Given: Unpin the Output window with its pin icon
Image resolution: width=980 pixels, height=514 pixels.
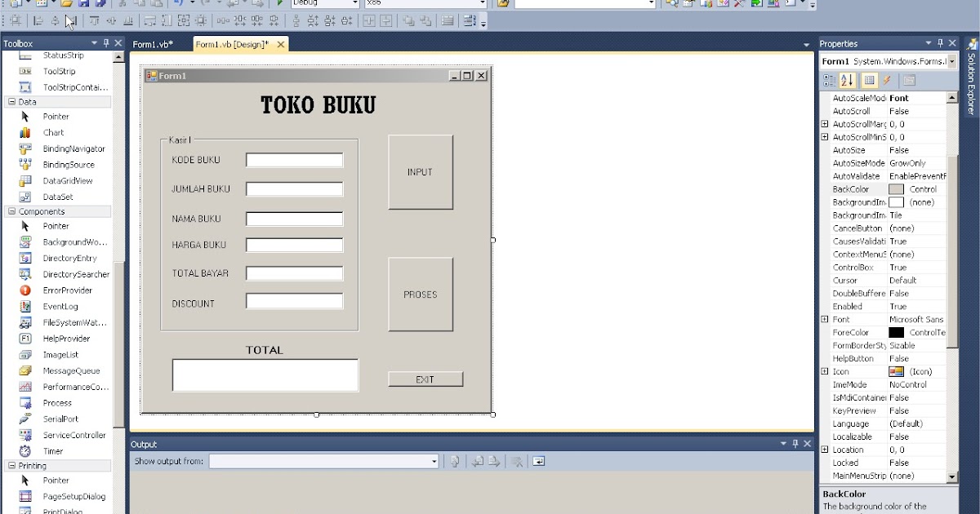Looking at the screenshot, I should click(795, 443).
